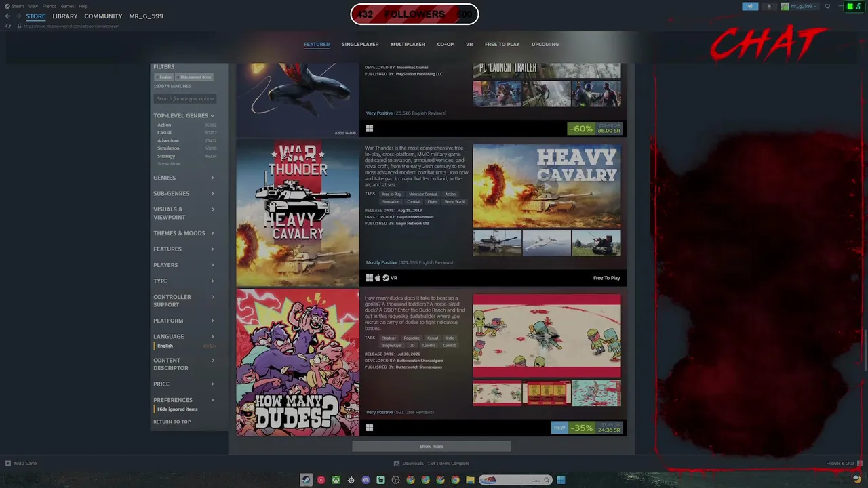Click the -60% discount price button
The height and width of the screenshot is (488, 868).
[x=595, y=128]
